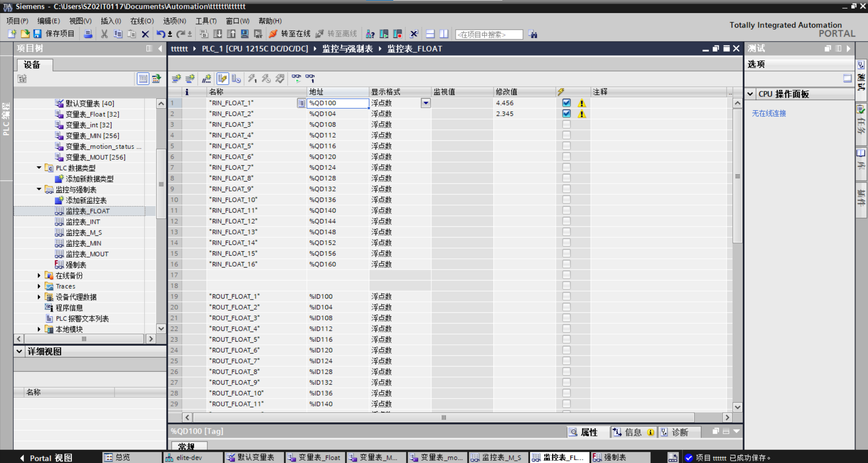Image resolution: width=868 pixels, height=463 pixels.
Task: Open 监控表_INT in project tree
Action: [83, 222]
